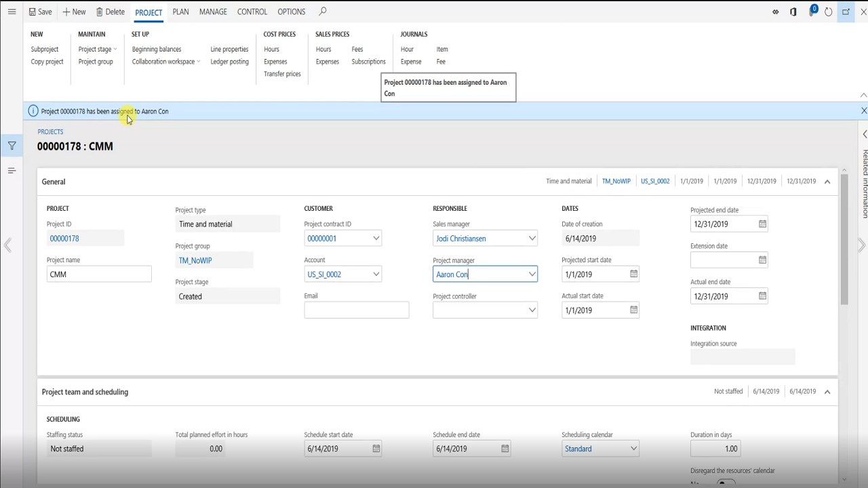The image size is (868, 488).
Task: Open the Office apps icon
Action: (x=793, y=12)
